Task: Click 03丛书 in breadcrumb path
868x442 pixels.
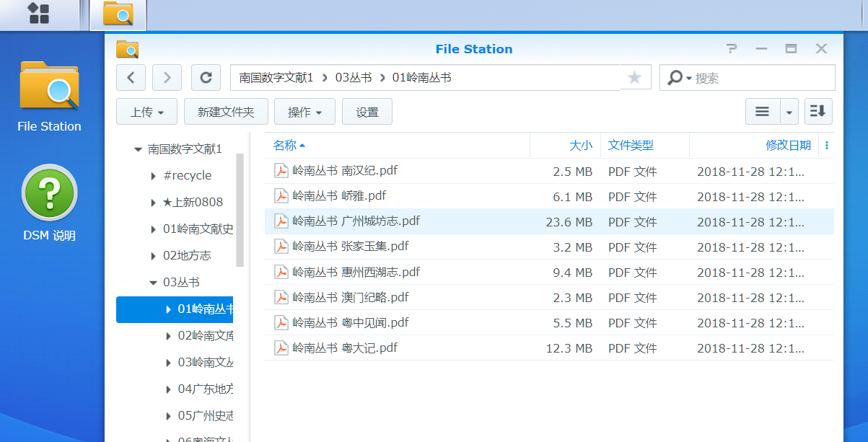Action: pos(353,77)
